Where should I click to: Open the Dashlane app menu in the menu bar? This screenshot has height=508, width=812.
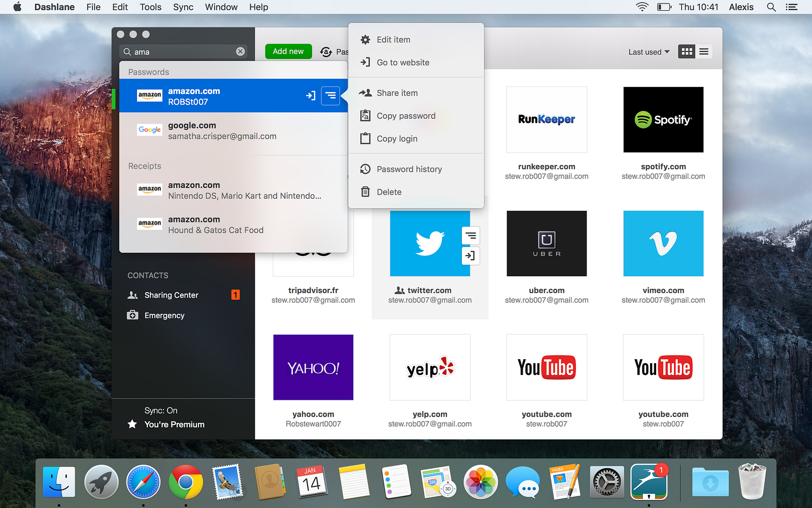[x=54, y=7]
